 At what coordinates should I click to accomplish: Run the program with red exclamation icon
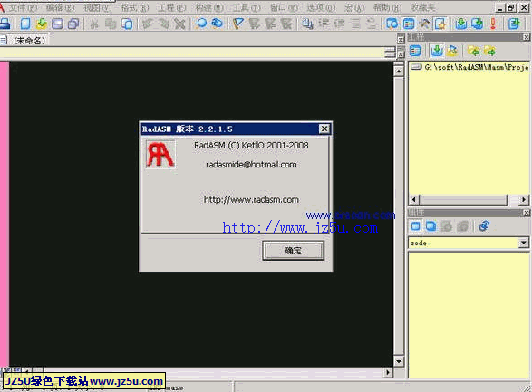coord(493,24)
